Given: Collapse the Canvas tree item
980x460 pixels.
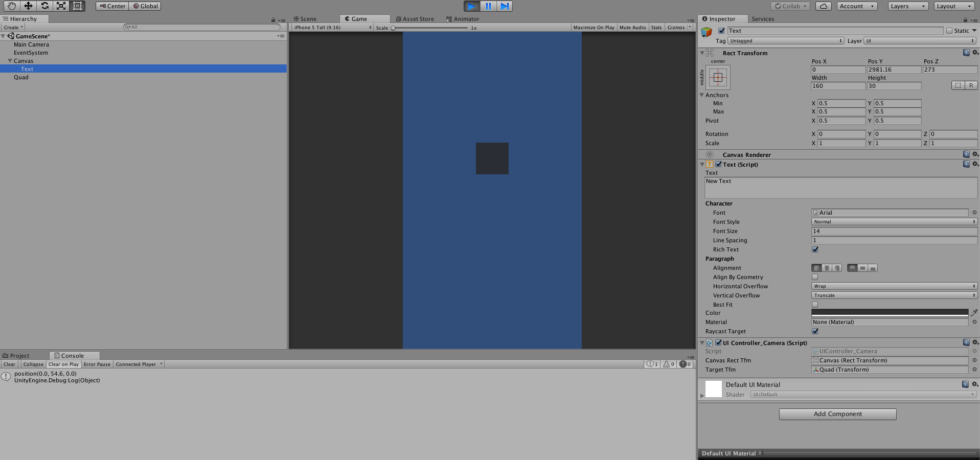Looking at the screenshot, I should [x=10, y=61].
